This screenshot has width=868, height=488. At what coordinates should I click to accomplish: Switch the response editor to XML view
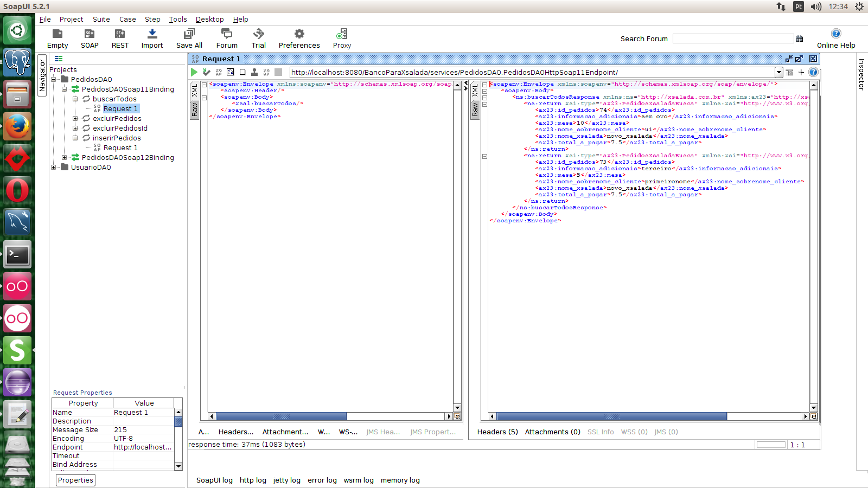(475, 91)
